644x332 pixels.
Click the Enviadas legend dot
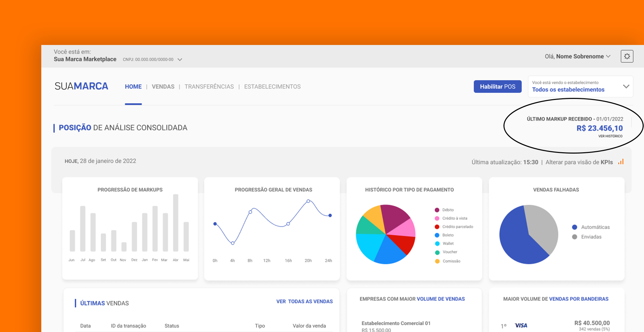pyautogui.click(x=575, y=237)
